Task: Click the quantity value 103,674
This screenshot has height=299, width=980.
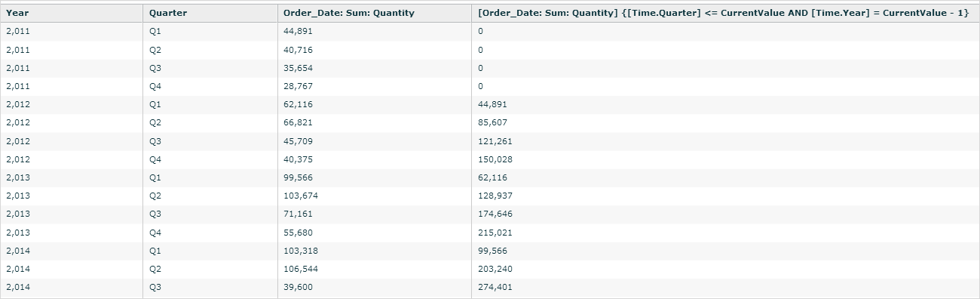Action: (375, 196)
